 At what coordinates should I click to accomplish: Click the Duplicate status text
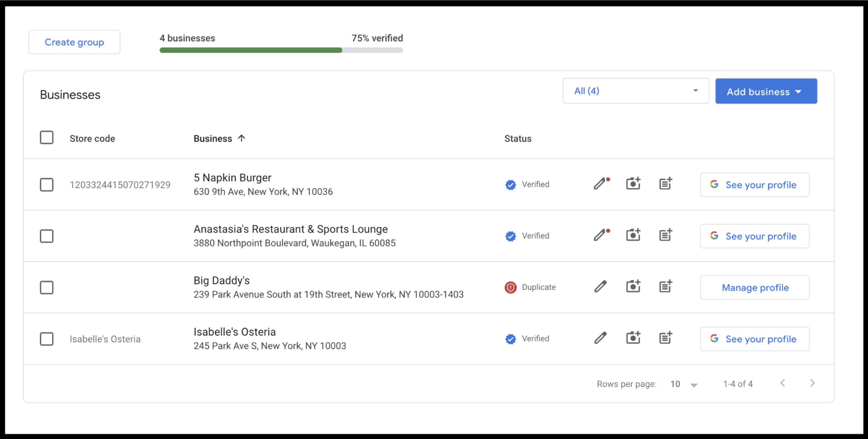[538, 287]
